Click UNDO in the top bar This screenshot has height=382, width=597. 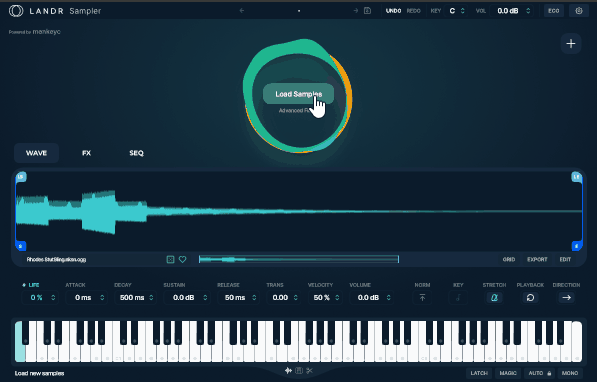click(393, 11)
